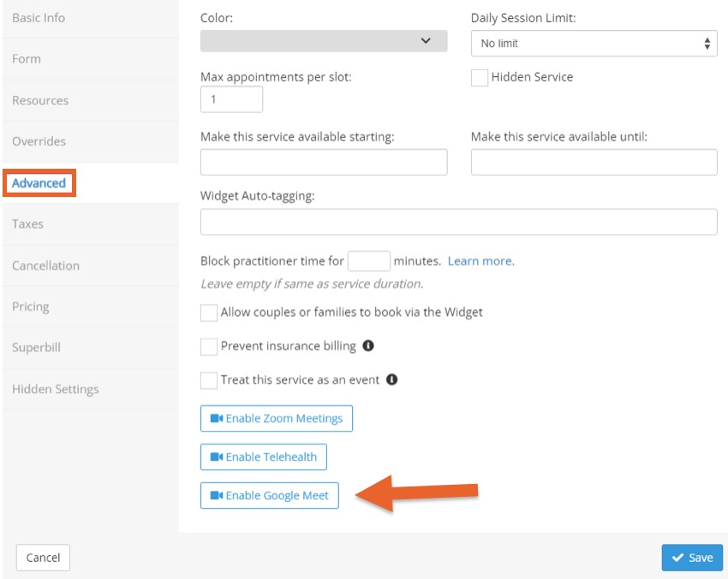The height and width of the screenshot is (579, 728).
Task: Expand the Daily Session Limit dropdown
Action: (x=594, y=43)
